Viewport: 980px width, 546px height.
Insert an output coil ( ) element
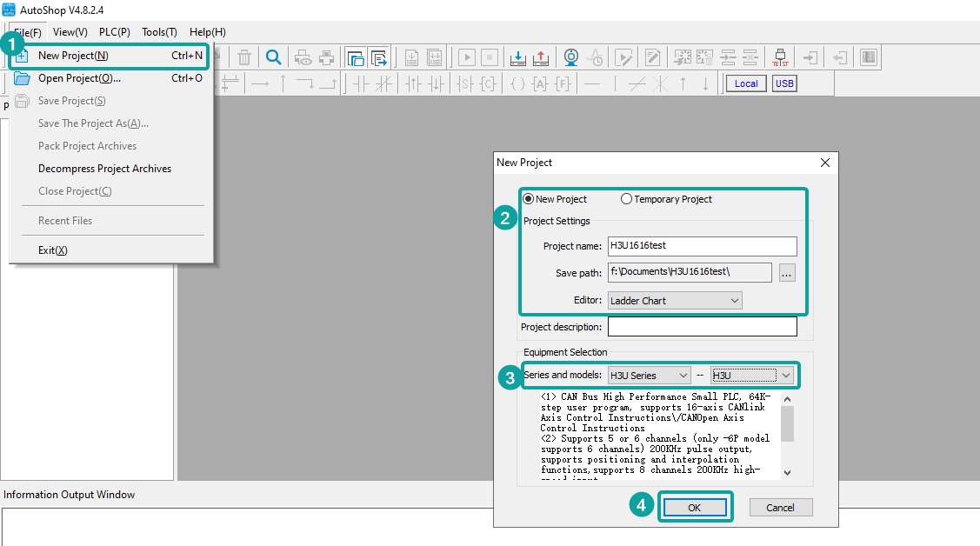click(517, 83)
